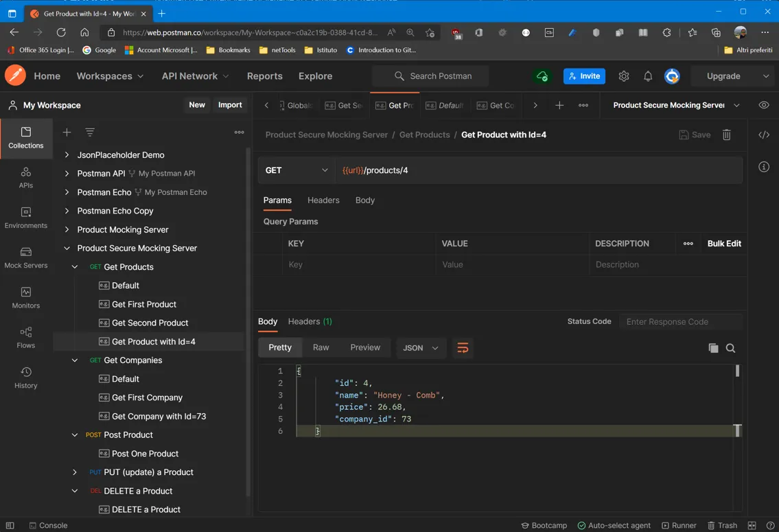Screen dimensions: 779x532
Task: Open Postman settings gear
Action: [623, 76]
